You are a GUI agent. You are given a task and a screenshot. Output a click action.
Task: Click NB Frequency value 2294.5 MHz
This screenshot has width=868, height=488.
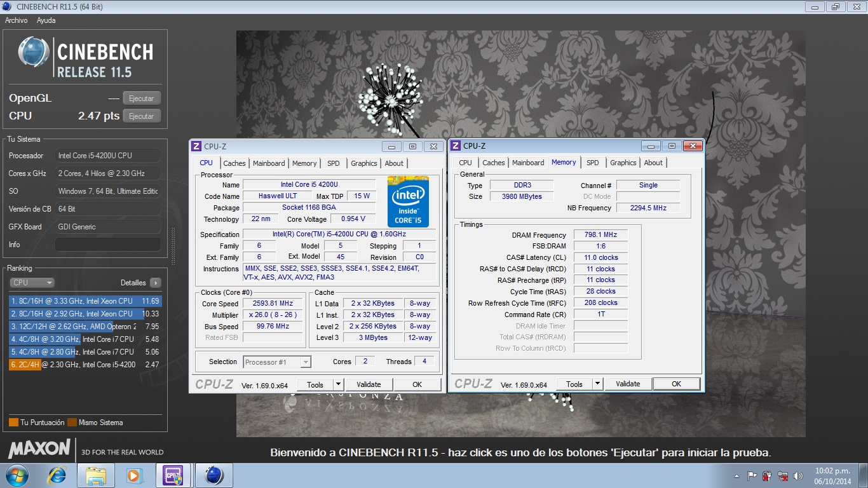(648, 208)
